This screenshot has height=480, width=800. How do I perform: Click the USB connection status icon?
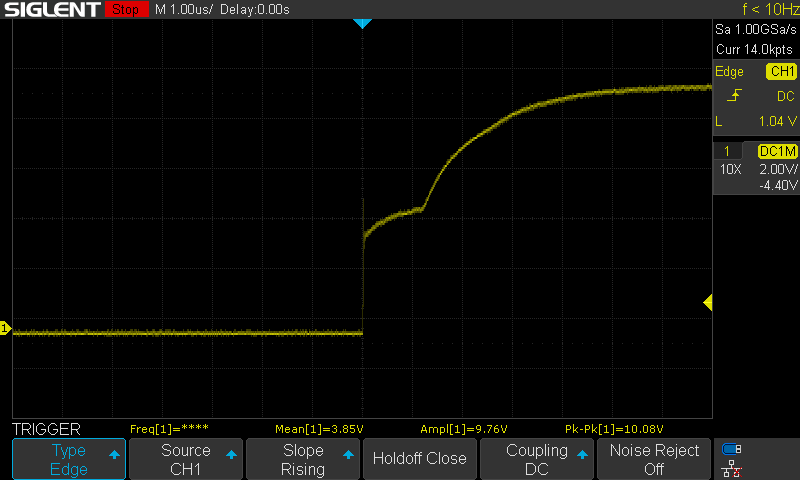tap(732, 449)
